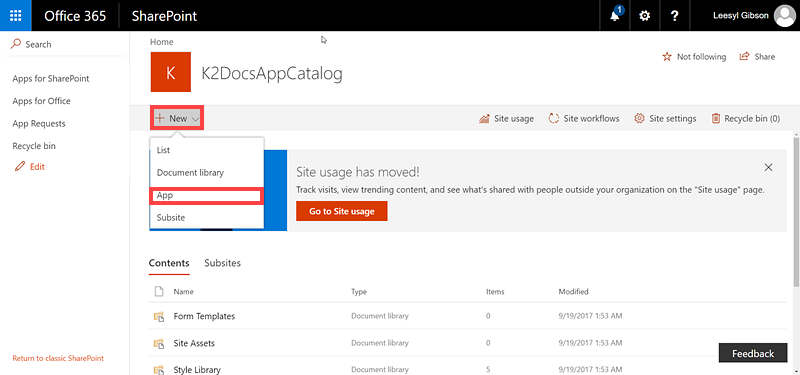
Task: Click the Share icon
Action: (744, 57)
